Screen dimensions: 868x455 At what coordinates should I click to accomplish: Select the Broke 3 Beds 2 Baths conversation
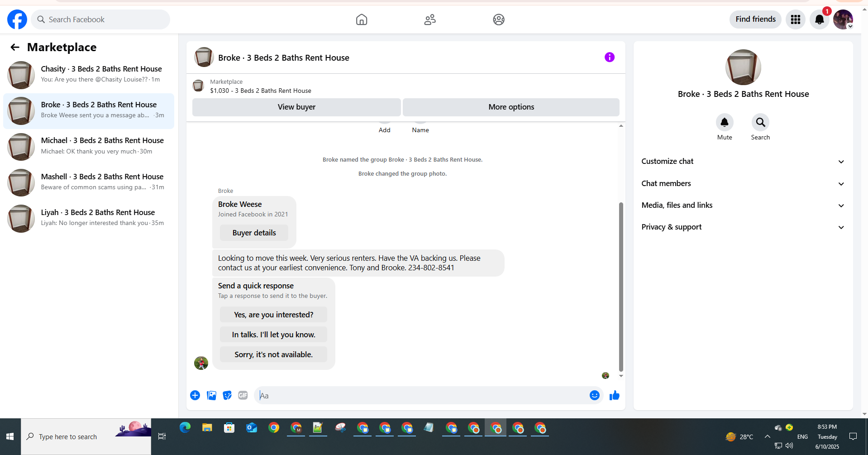89,111
